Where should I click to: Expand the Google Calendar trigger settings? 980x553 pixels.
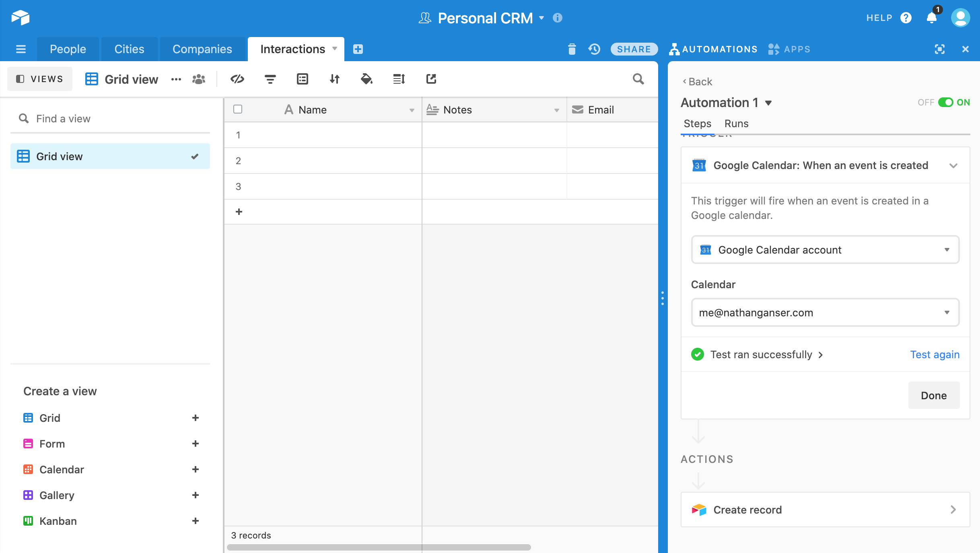[x=954, y=164]
